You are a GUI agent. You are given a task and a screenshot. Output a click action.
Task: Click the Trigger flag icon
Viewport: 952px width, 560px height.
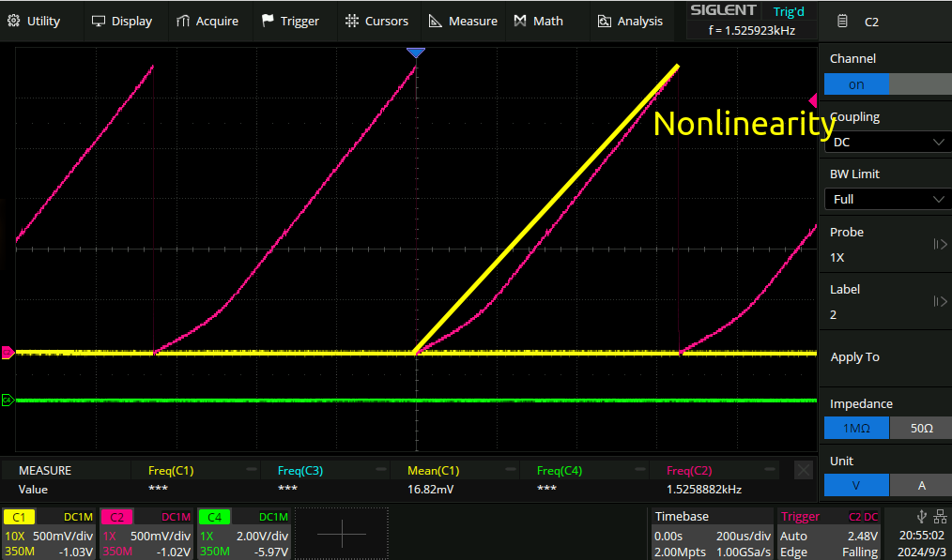[268, 21]
